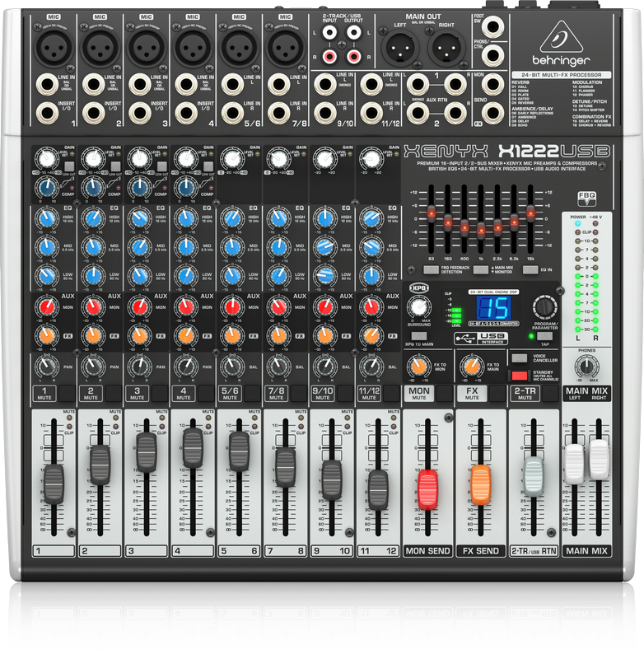Toggle FBQ FEEDBACK DETECTION button
Viewport: 644px width, 659px height.
click(x=431, y=270)
